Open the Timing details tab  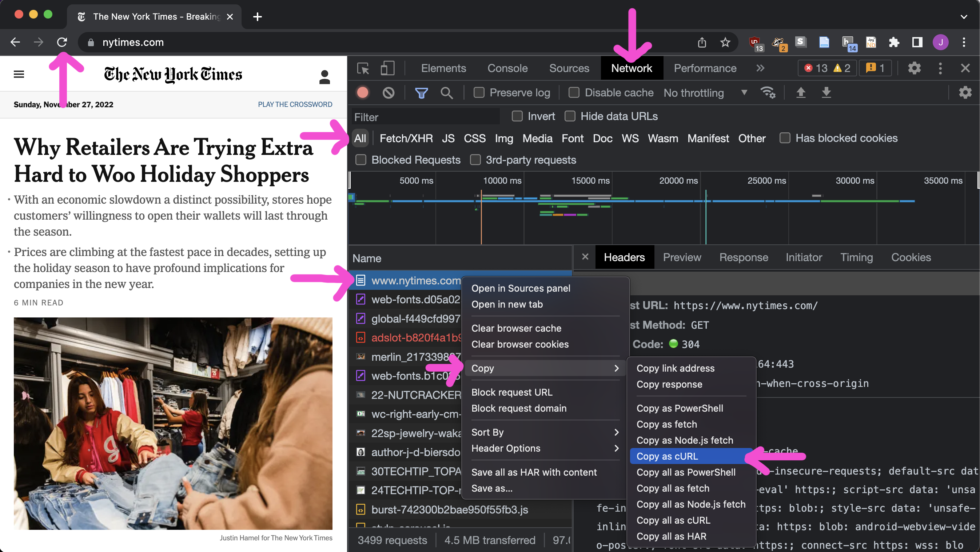(856, 257)
